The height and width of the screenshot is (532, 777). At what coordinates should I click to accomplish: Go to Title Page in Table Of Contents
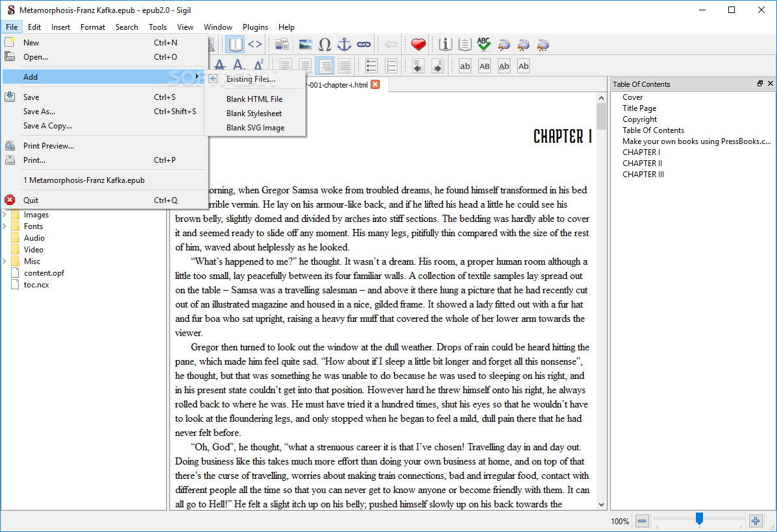639,108
